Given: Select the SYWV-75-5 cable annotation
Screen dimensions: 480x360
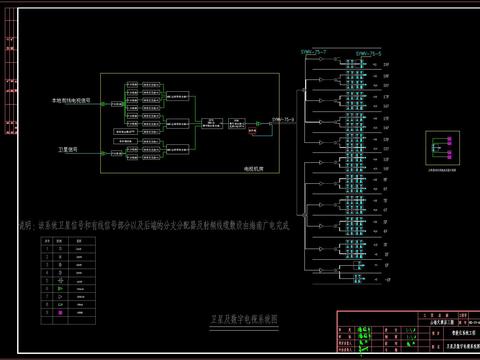Looking at the screenshot, I should [x=368, y=53].
